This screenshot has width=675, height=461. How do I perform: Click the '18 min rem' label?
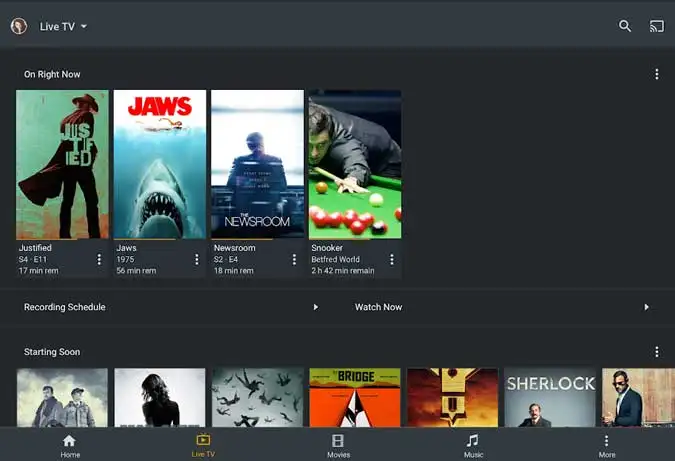(234, 271)
